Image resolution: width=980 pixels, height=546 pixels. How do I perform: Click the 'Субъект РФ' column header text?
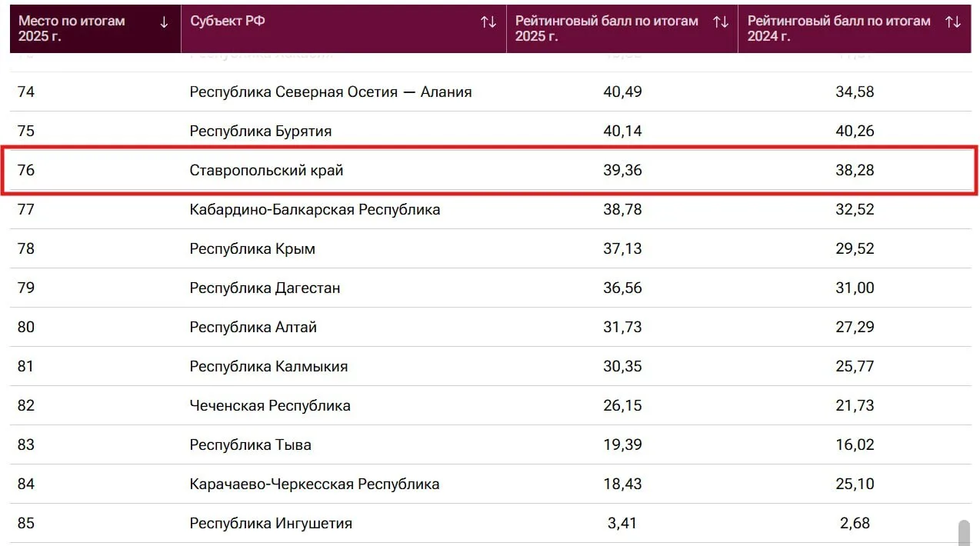228,22
